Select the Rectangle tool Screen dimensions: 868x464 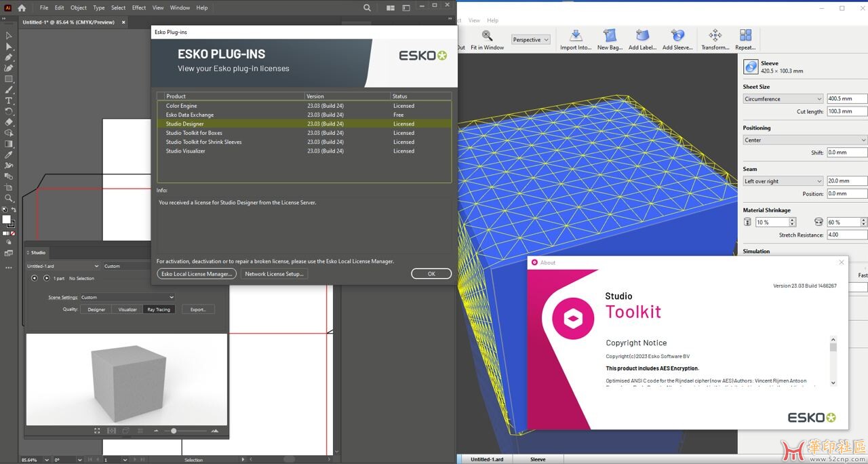pyautogui.click(x=9, y=79)
